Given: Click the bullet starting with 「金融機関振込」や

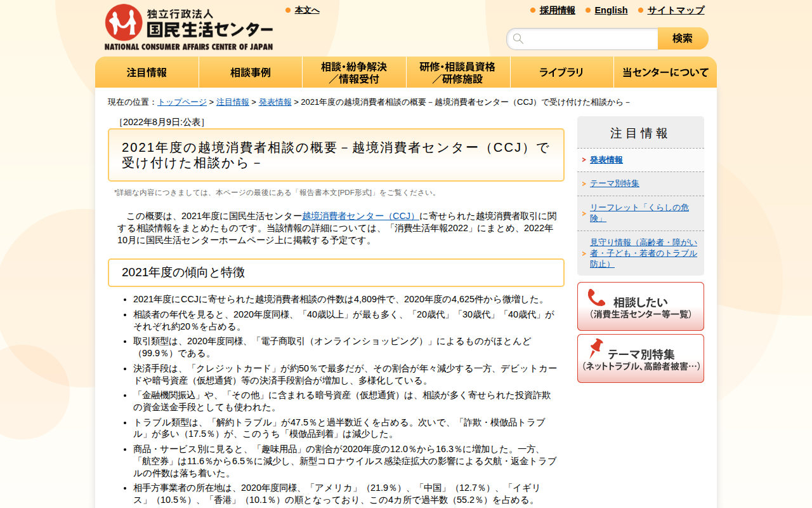Looking at the screenshot, I should pos(342,401).
